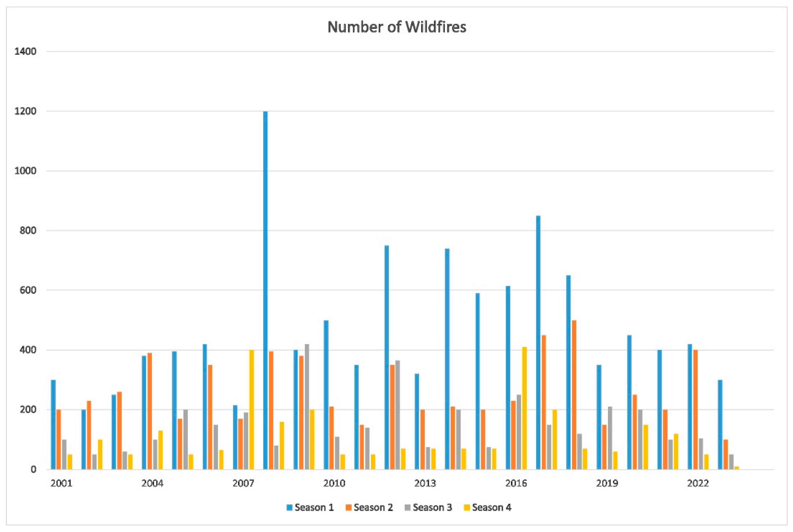Screen dimensions: 793x532
Task: Click the tallest blue bar at 1200
Action: coord(265,290)
